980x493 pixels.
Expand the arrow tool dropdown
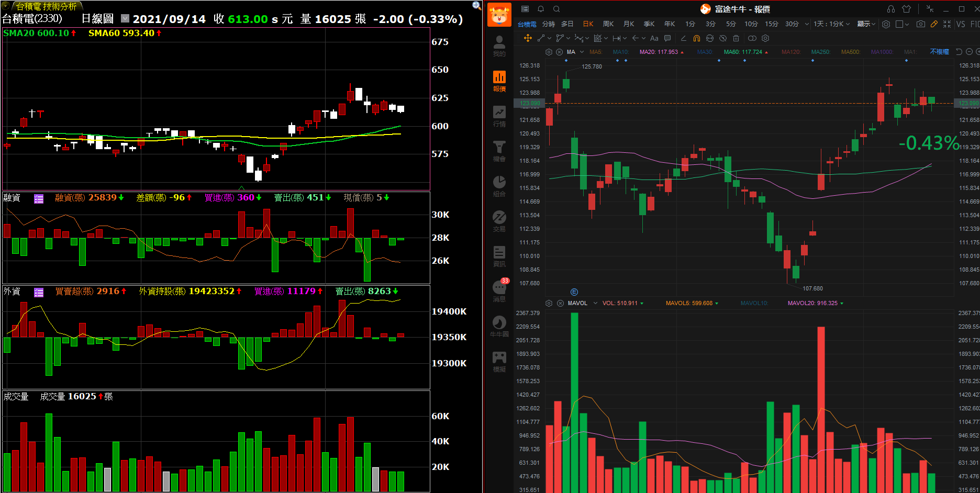click(643, 38)
